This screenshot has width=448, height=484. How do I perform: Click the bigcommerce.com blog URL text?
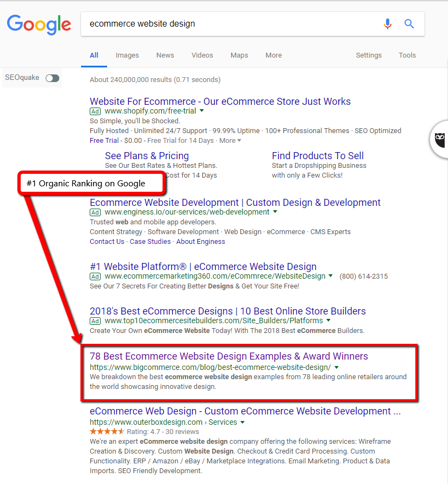pos(210,367)
